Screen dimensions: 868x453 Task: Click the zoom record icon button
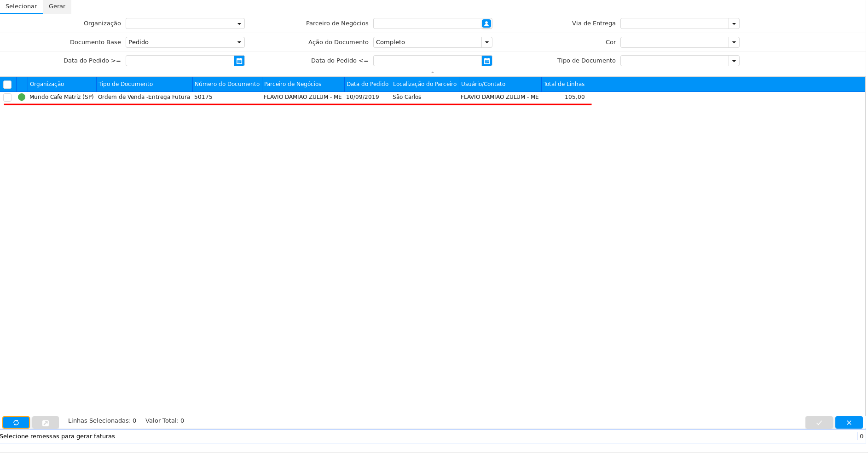46,423
